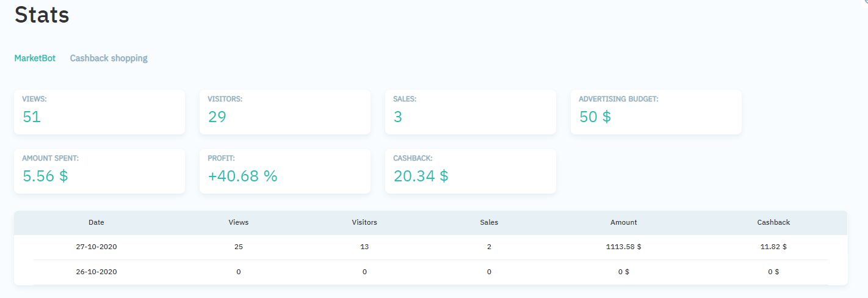Screen dimensions: 868x298
Task: Click the views count 25 for 27-10-2020
Action: click(x=239, y=247)
